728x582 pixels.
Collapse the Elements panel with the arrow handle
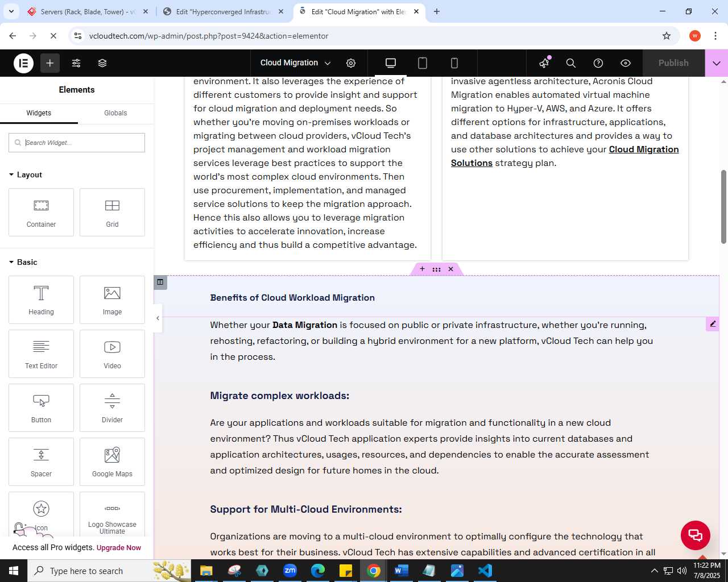pyautogui.click(x=158, y=318)
